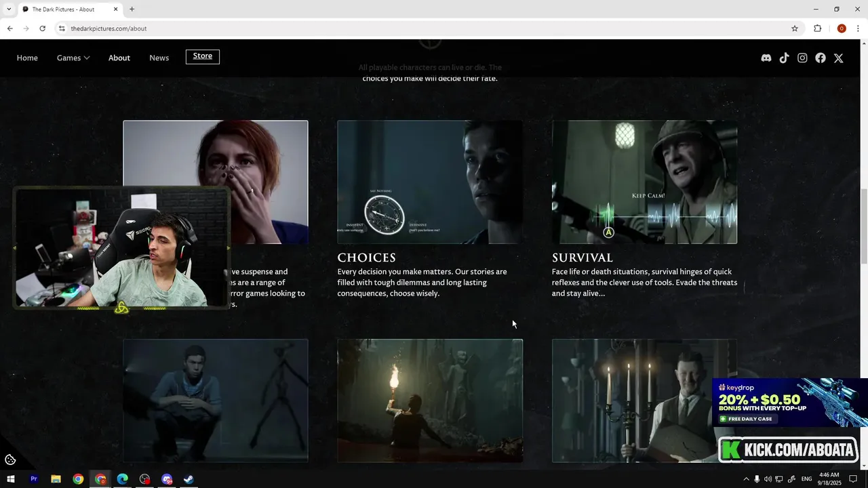
Task: Open Microsoft Edge from taskbar
Action: [x=123, y=479]
